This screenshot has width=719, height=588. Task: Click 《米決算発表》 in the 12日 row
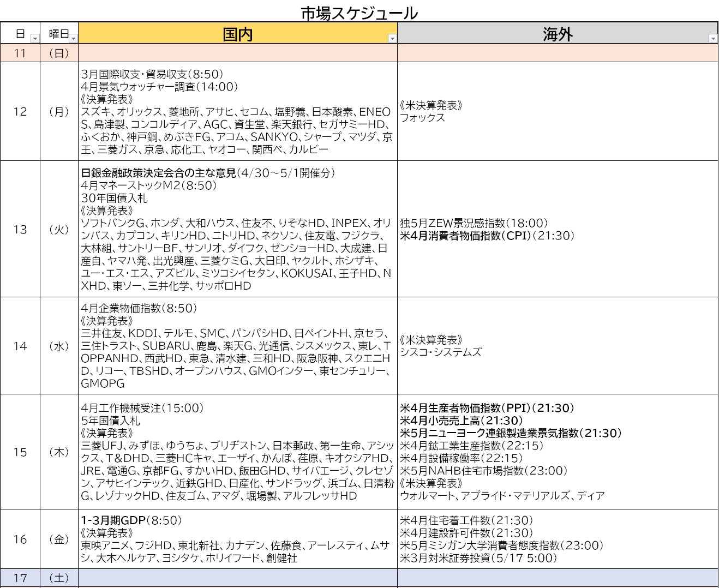pyautogui.click(x=431, y=105)
